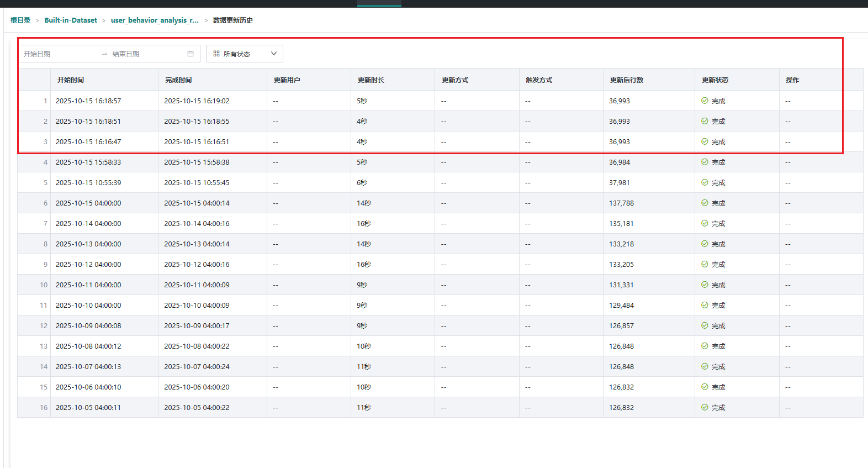868x468 pixels.
Task: Click green check status icon in row 1
Action: [705, 101]
